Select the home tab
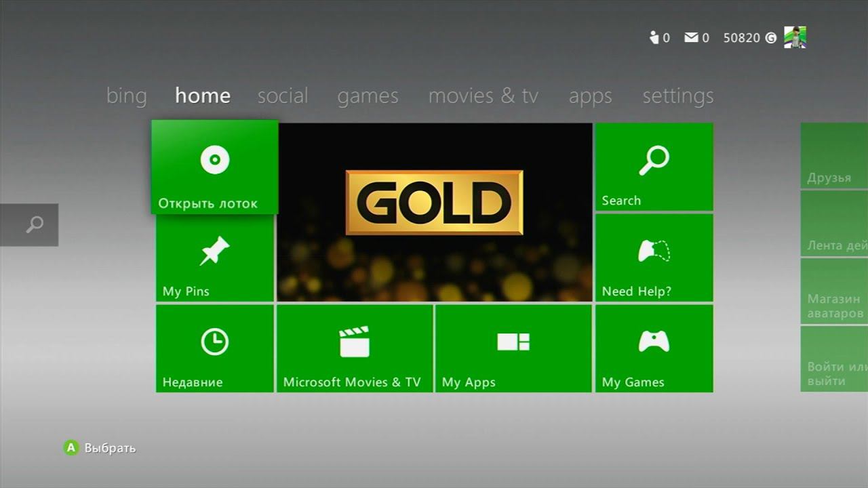868x488 pixels. (202, 96)
